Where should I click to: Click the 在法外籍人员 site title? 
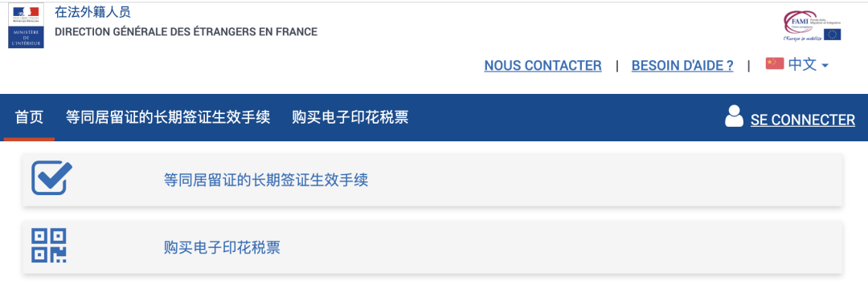pos(93,11)
